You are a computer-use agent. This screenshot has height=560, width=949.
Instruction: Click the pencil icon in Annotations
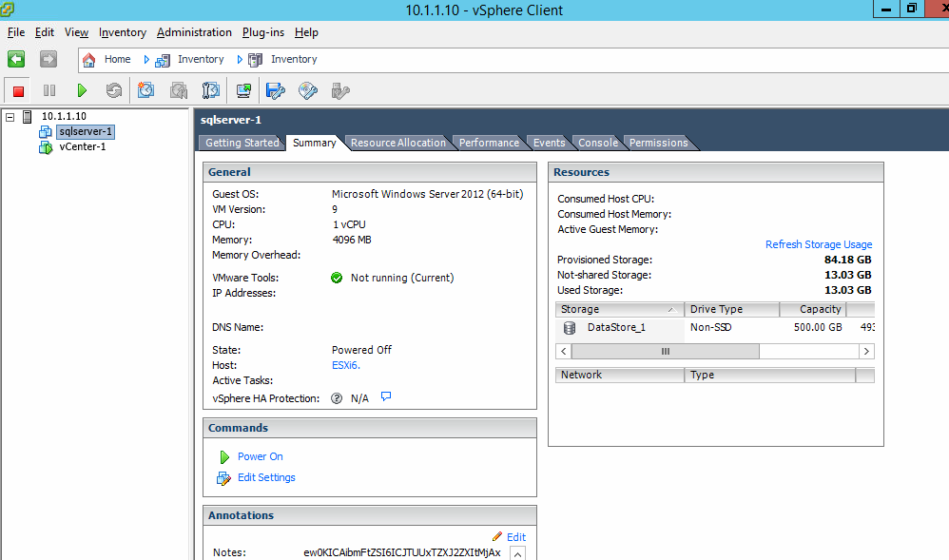497,536
